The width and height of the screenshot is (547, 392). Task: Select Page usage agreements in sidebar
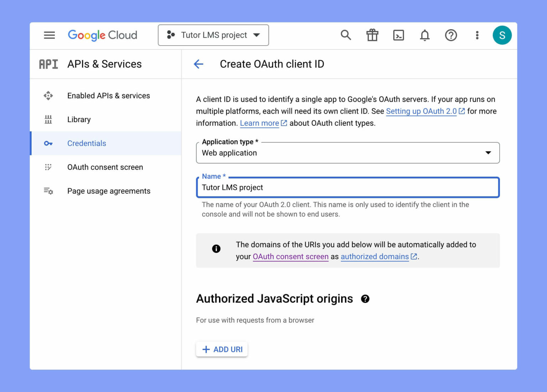point(109,191)
